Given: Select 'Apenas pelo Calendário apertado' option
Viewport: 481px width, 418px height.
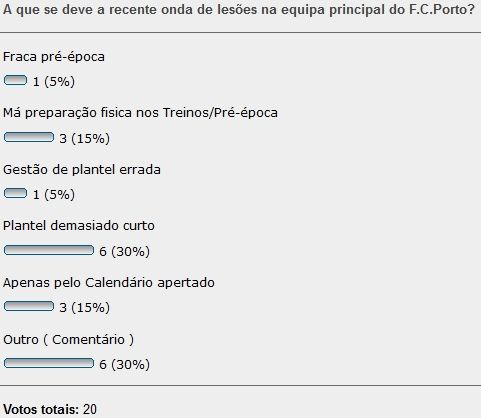Looking at the screenshot, I should (x=109, y=283).
